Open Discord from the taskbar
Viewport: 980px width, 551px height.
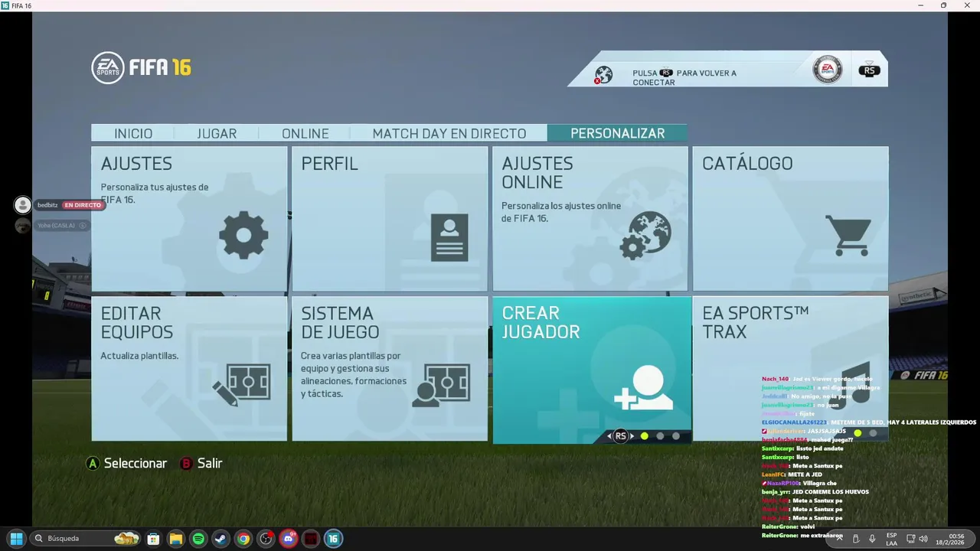point(288,539)
